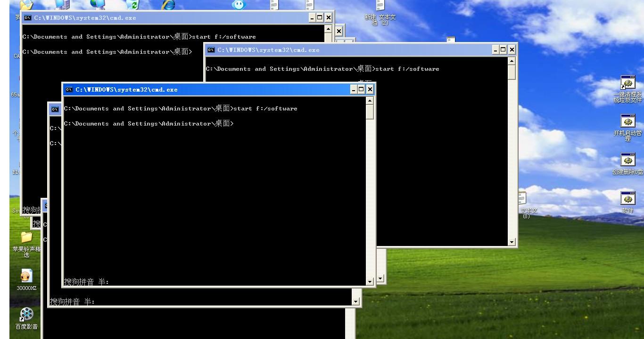Open the frontmost cmd window's system menu icon
Viewport: 644px width, 339px height.
(x=69, y=90)
